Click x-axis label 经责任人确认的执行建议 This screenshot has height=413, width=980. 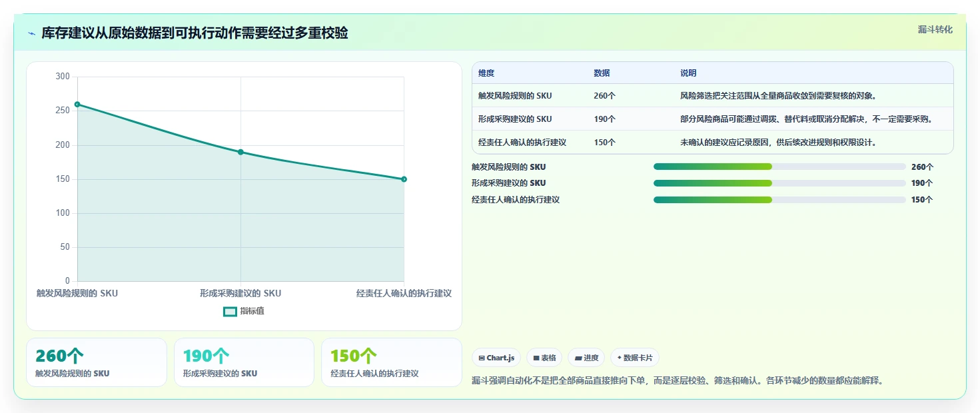coord(404,293)
